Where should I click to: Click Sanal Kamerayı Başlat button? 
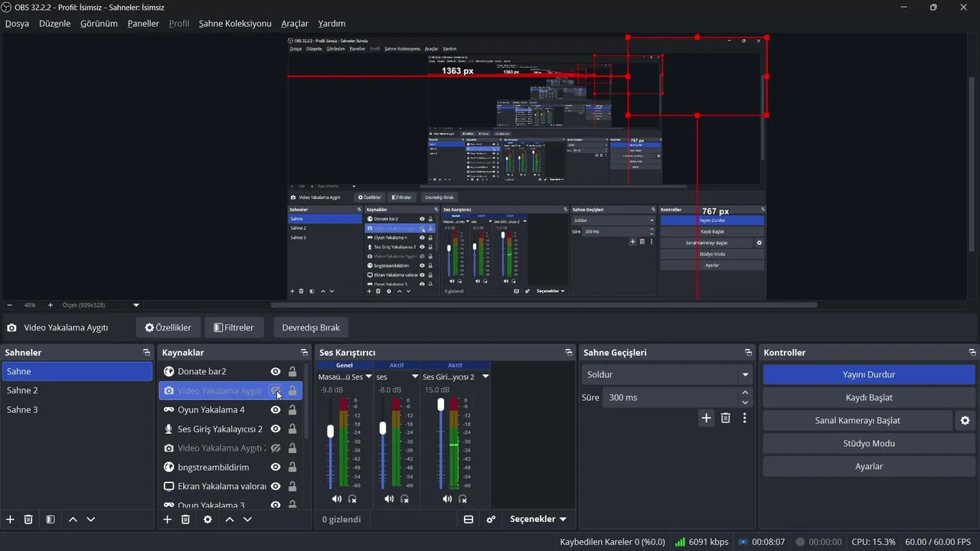tap(857, 420)
